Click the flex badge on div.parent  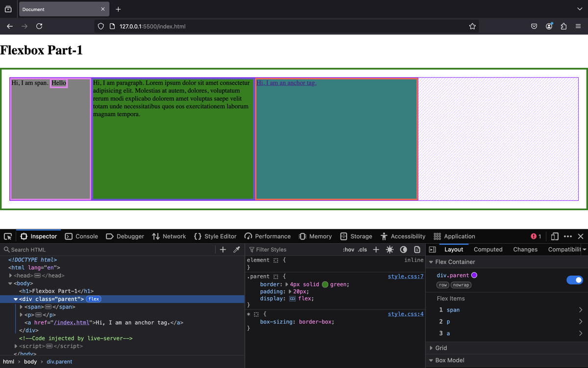pyautogui.click(x=94, y=299)
